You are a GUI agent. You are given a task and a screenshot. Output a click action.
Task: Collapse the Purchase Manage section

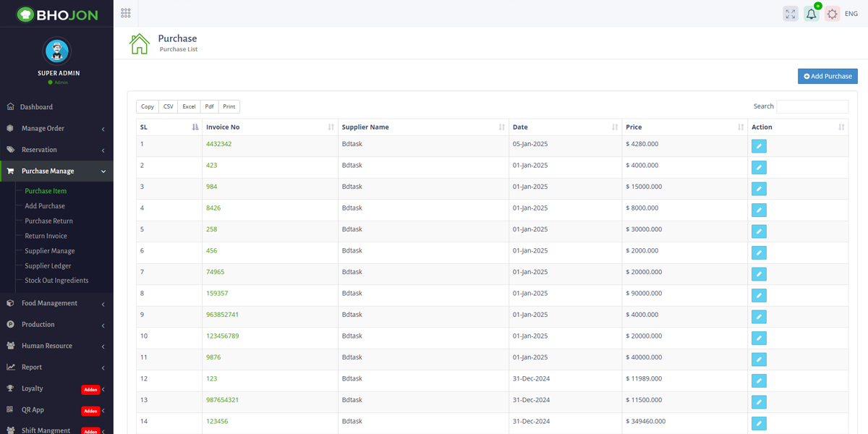click(x=56, y=171)
